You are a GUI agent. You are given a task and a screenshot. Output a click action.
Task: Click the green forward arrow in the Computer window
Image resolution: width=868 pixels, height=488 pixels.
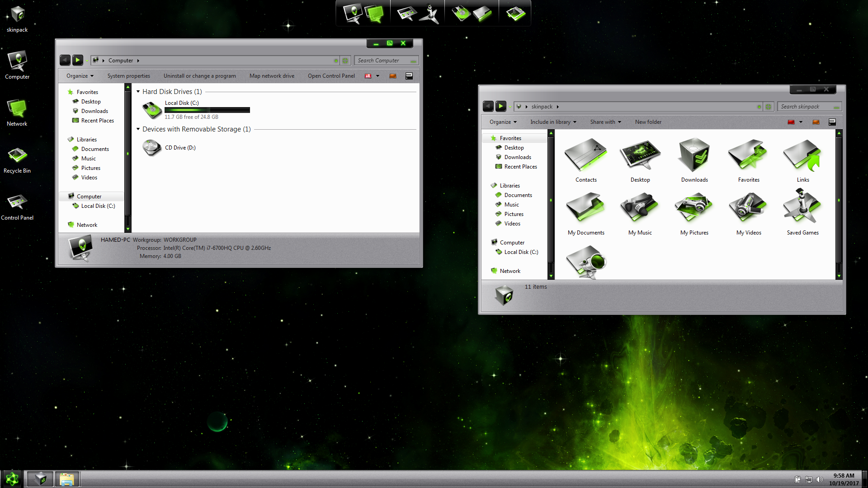click(78, 60)
